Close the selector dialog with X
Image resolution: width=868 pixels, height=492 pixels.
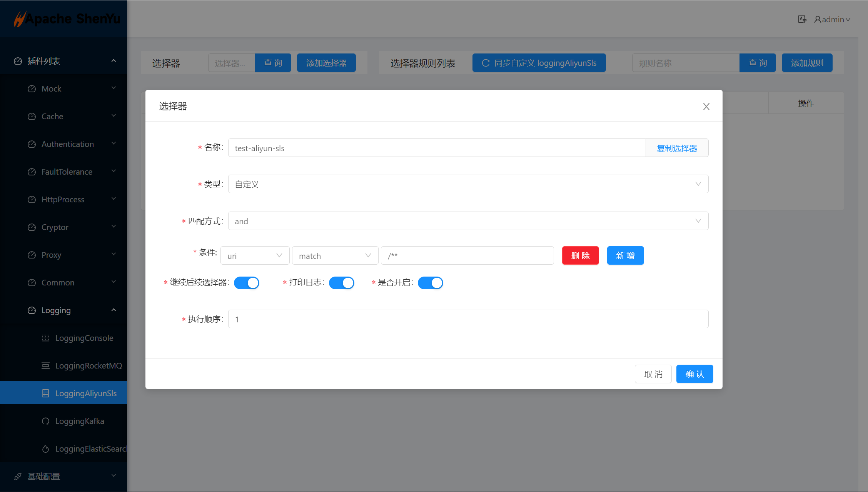coord(706,107)
